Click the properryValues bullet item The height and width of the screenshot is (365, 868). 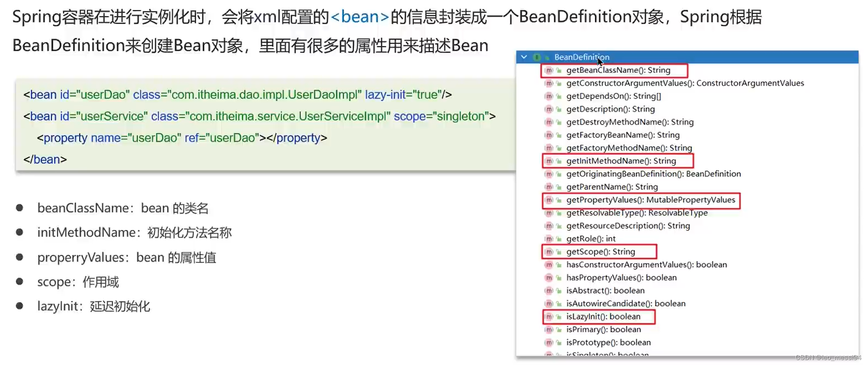(127, 258)
